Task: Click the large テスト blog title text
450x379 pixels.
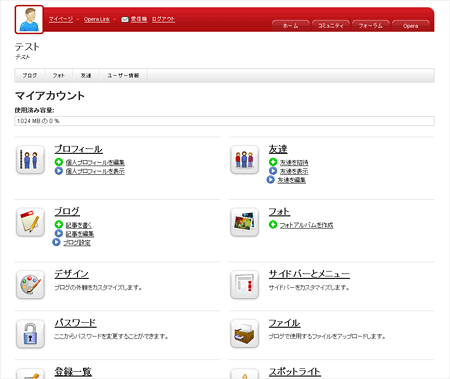Action: coord(27,47)
